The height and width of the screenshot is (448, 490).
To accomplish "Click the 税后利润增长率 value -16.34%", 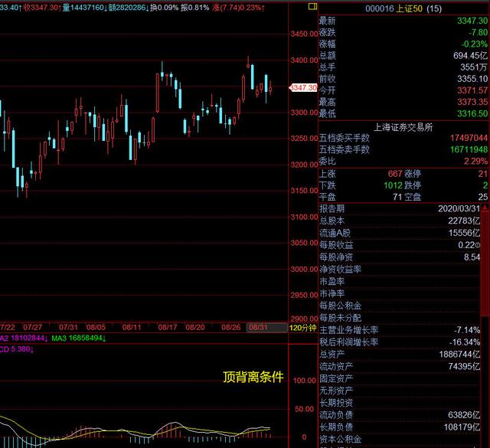I will tap(465, 342).
